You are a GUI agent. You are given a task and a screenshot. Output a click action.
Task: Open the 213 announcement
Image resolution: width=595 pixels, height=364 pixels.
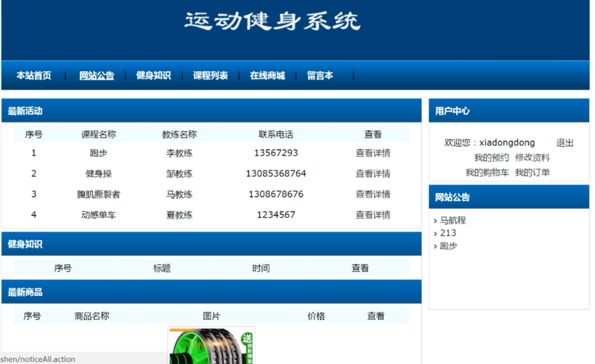pos(448,233)
